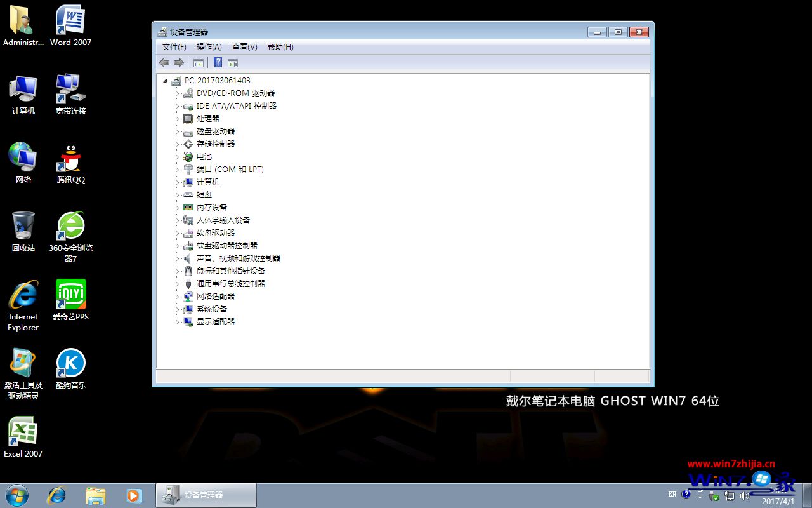Viewport: 812px width, 508px height.
Task: Click the 设备管理器 taskbar button
Action: coord(206,495)
